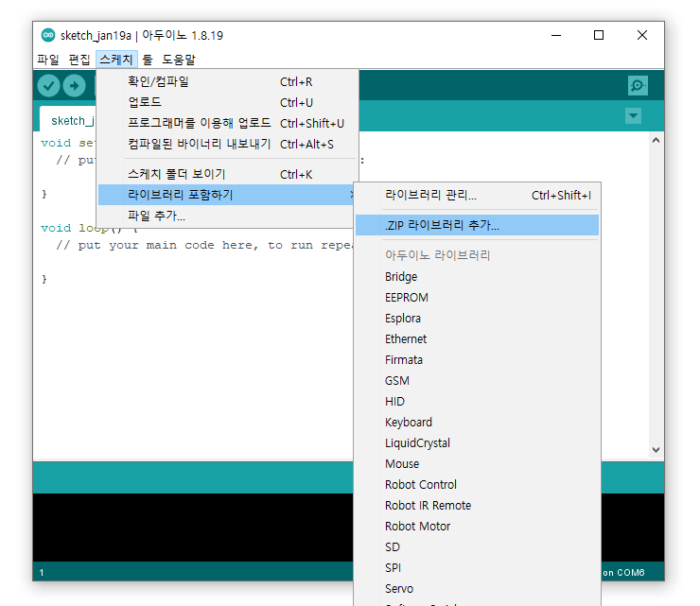Open the 툴 menu
This screenshot has width=700, height=606.
[x=148, y=60]
